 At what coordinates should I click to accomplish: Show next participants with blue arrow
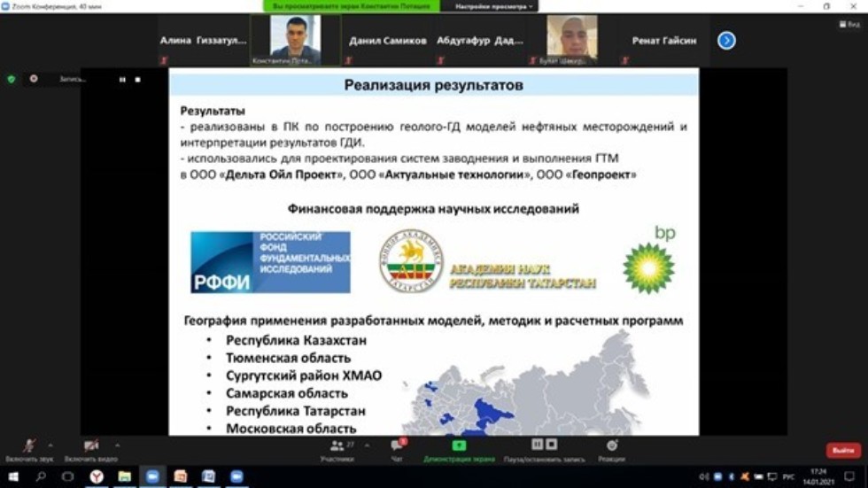point(726,41)
